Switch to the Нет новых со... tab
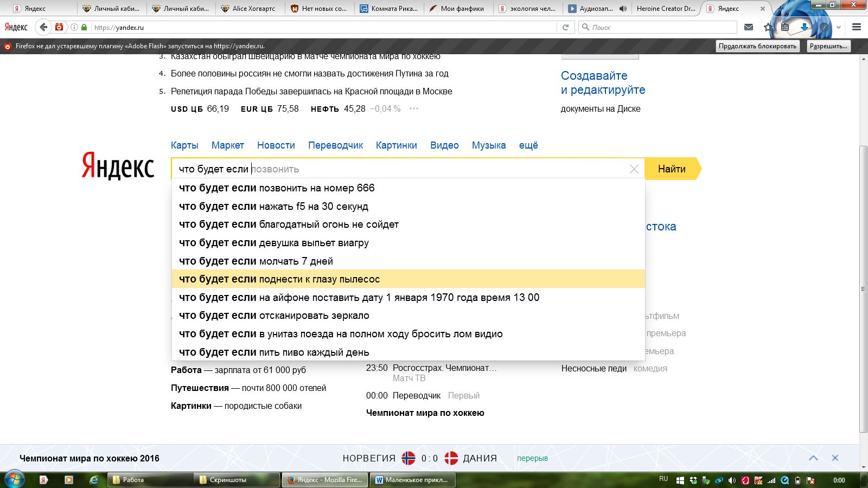 point(320,9)
